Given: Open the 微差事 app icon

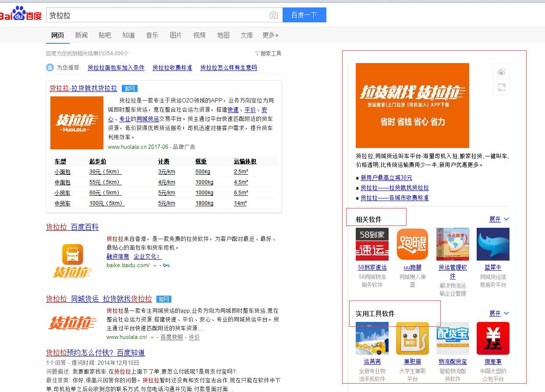Looking at the screenshot, I should (x=493, y=338).
